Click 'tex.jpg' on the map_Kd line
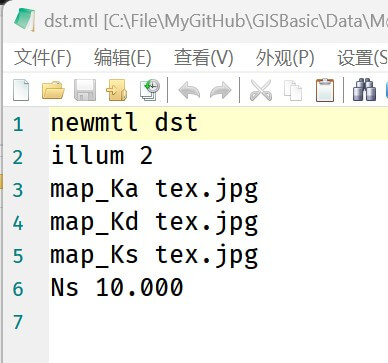 point(207,223)
